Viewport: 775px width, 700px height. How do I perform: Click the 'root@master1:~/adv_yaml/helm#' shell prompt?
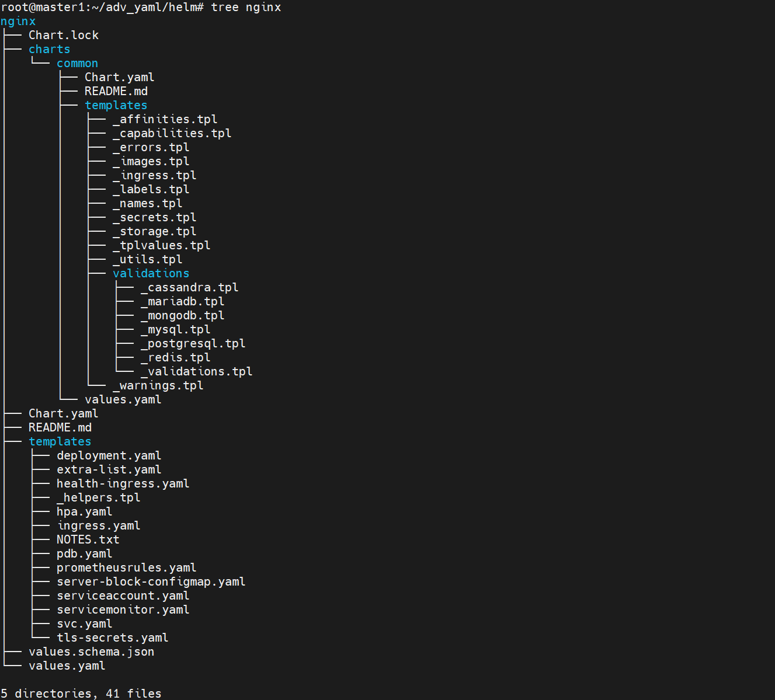[102, 8]
